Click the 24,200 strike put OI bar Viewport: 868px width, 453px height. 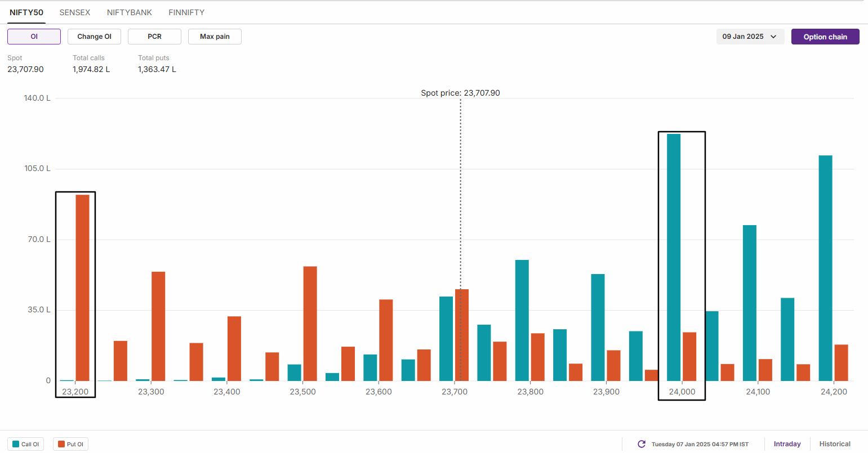pyautogui.click(x=841, y=362)
